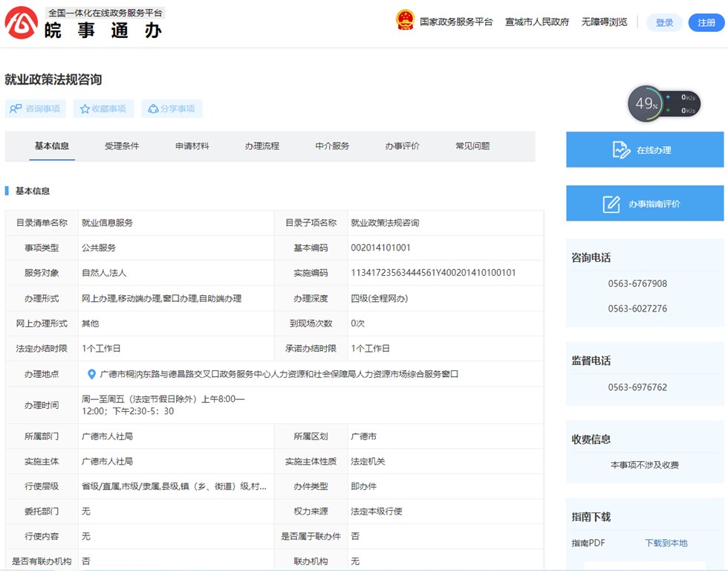This screenshot has height=571, width=728.
Task: Go to the 中介服务 tab
Action: tap(332, 146)
